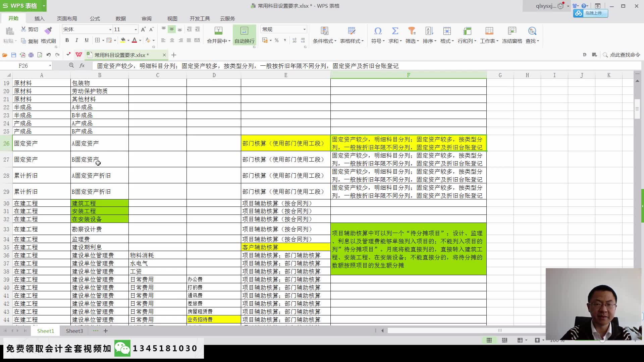
Task: Click the Sum (求和) sigma icon
Action: pyautogui.click(x=395, y=31)
